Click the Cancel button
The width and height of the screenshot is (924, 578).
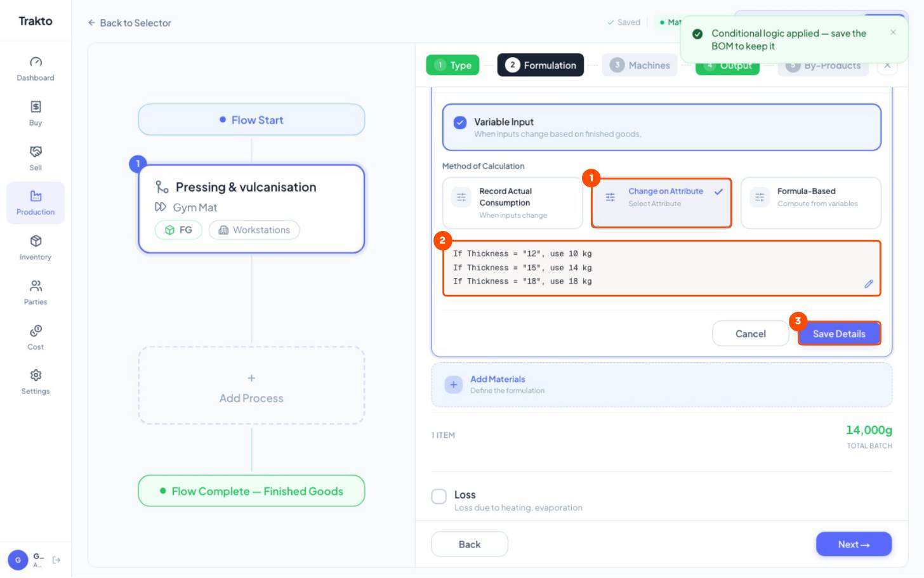coord(751,334)
